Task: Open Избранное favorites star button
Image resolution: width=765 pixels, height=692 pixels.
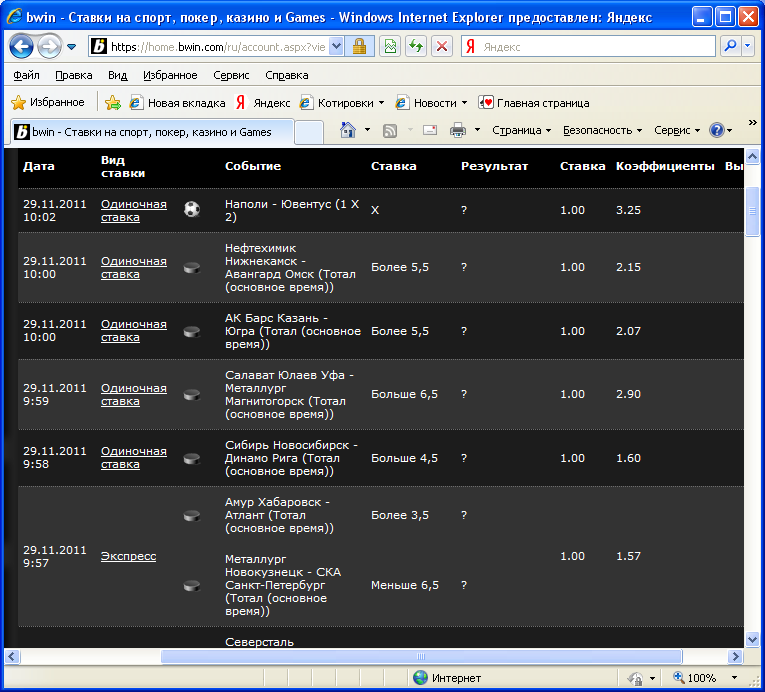Action: (48, 102)
